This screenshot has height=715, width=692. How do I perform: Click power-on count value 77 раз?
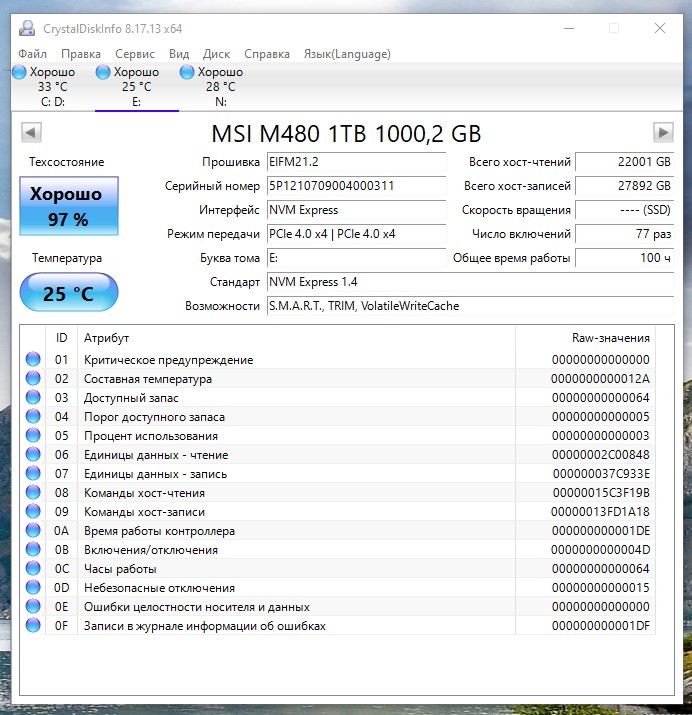coord(625,234)
